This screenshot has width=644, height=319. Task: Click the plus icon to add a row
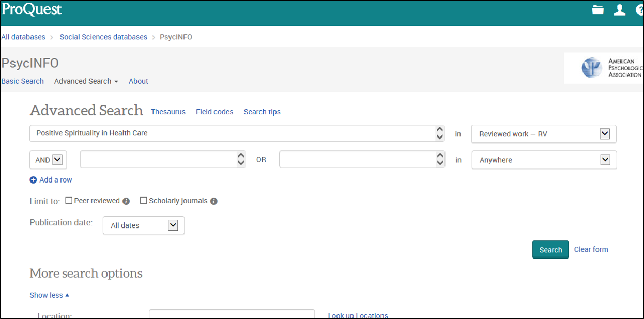[x=34, y=180]
